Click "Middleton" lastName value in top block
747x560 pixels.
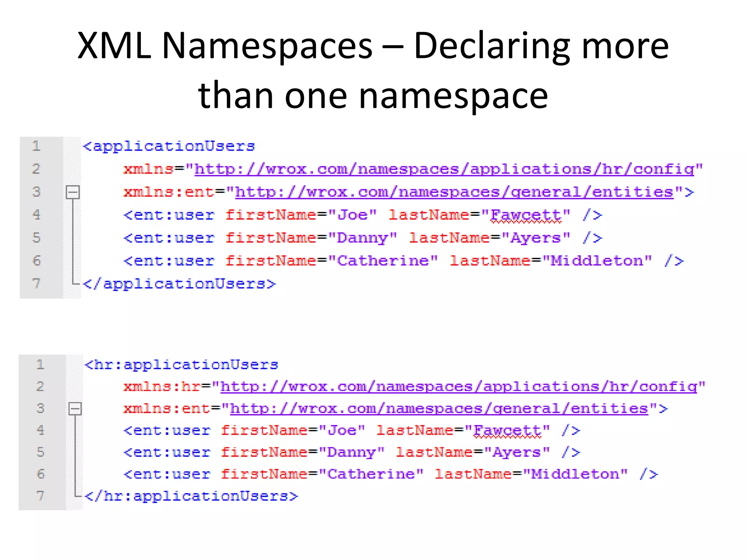pos(597,261)
